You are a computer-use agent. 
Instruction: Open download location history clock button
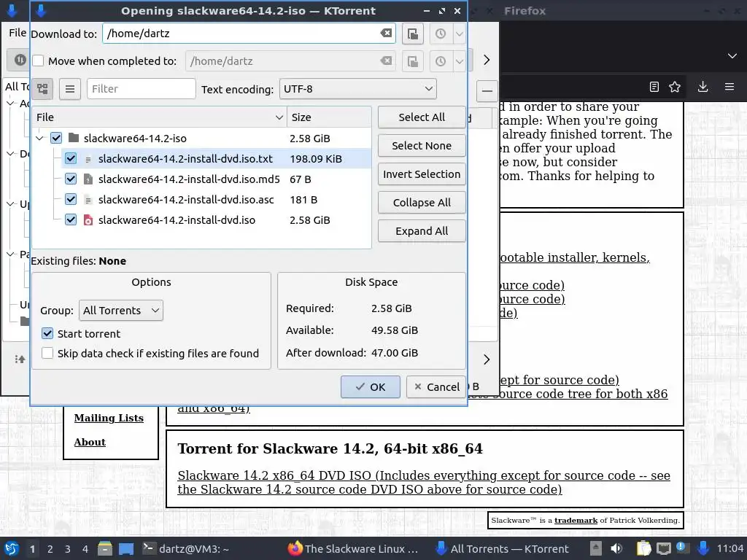coord(441,34)
